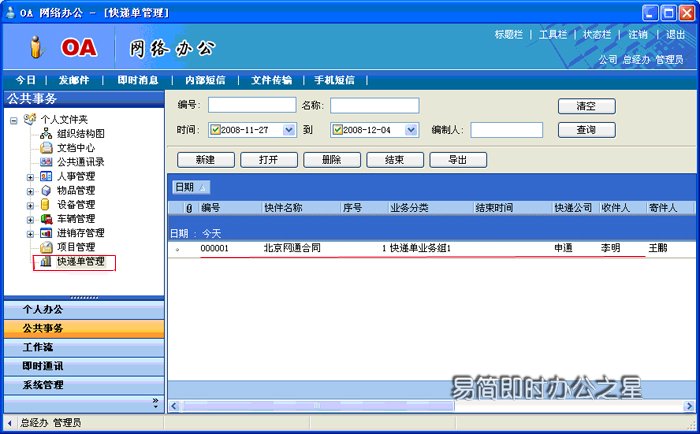Click the status bar left arrow icon
This screenshot has height=434, width=700.
click(x=9, y=422)
